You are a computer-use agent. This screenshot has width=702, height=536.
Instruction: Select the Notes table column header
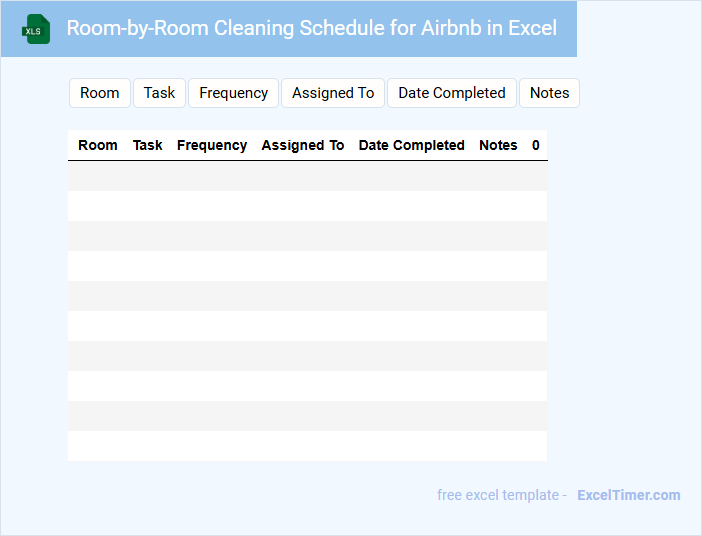point(498,145)
